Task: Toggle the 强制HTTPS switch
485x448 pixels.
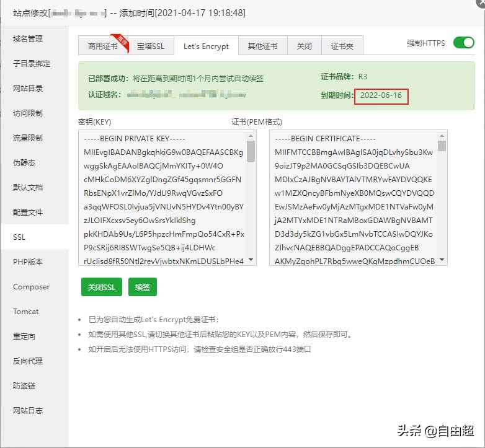Action: [463, 43]
